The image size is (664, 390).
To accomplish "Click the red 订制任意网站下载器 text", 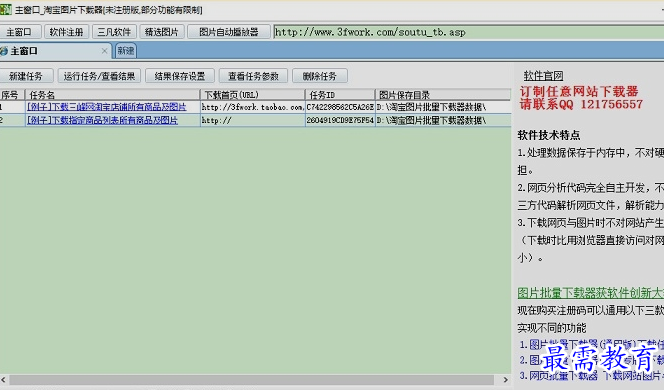I will pos(579,91).
